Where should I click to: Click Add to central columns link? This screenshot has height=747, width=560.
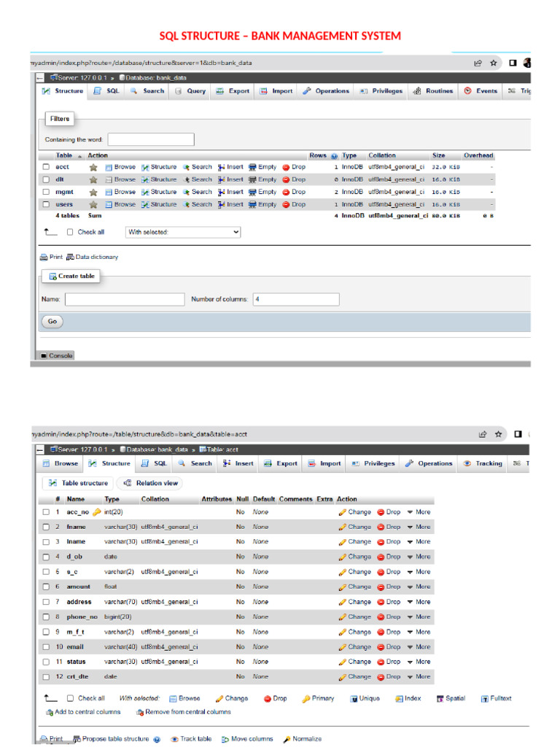[x=83, y=712]
